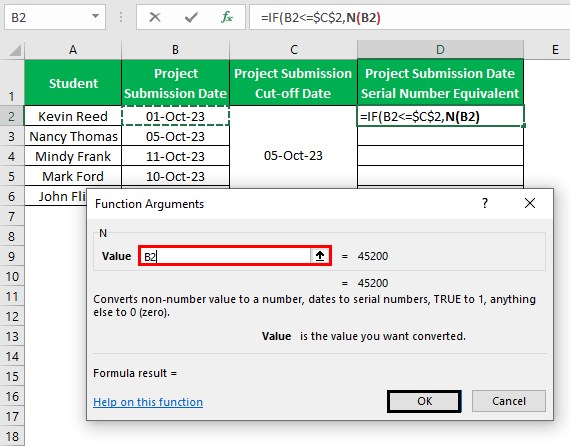Select row 3 header
The height and width of the screenshot is (446, 570).
tap(12, 136)
